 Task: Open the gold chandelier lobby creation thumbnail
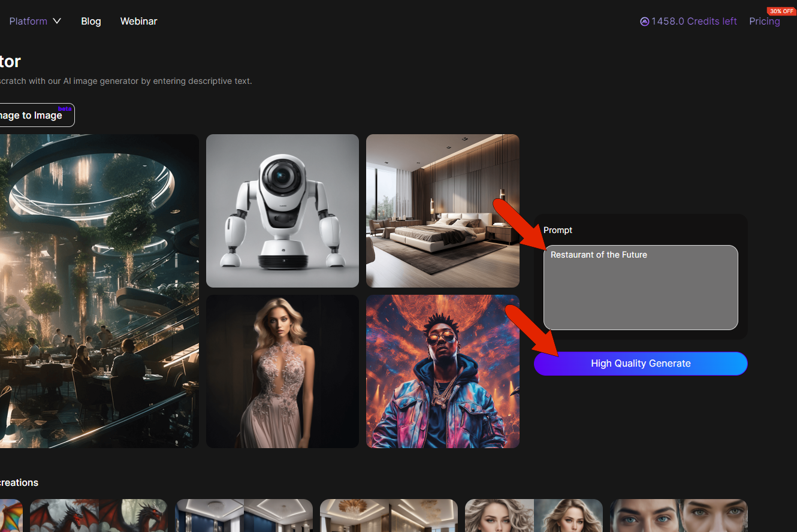click(389, 515)
